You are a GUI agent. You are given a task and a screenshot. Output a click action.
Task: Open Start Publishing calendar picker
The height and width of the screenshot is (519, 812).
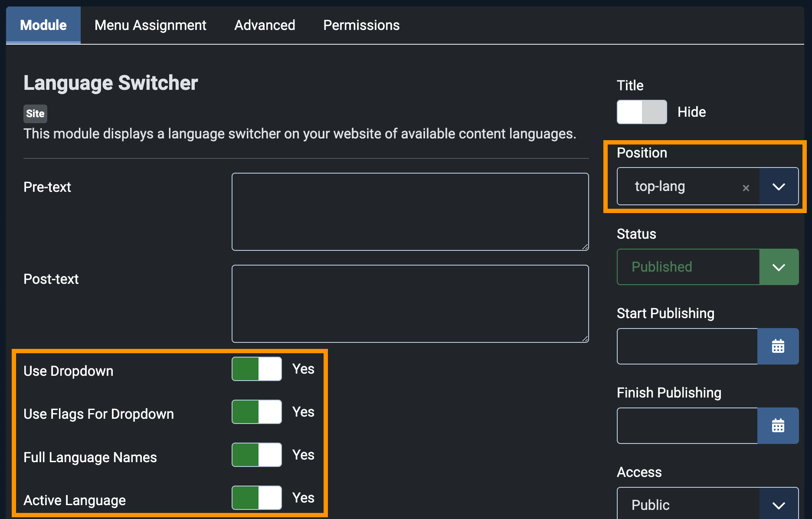[778, 346]
